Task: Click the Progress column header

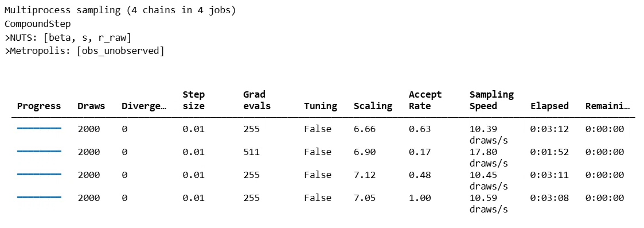Action: coord(39,106)
